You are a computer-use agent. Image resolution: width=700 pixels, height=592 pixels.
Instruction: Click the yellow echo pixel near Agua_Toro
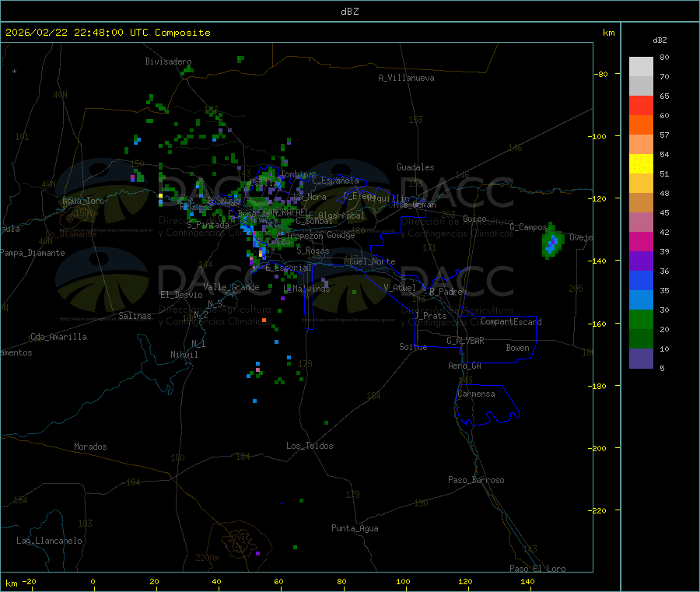click(x=161, y=195)
